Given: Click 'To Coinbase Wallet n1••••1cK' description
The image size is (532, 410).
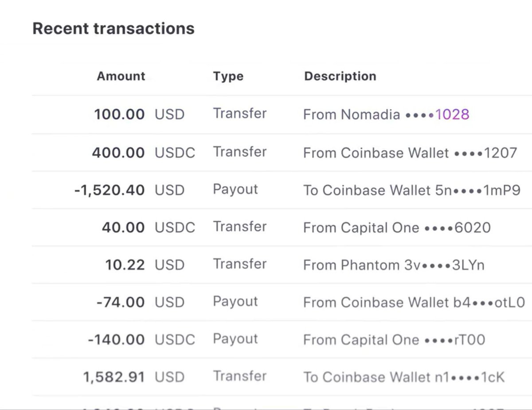Looking at the screenshot, I should (x=404, y=377).
